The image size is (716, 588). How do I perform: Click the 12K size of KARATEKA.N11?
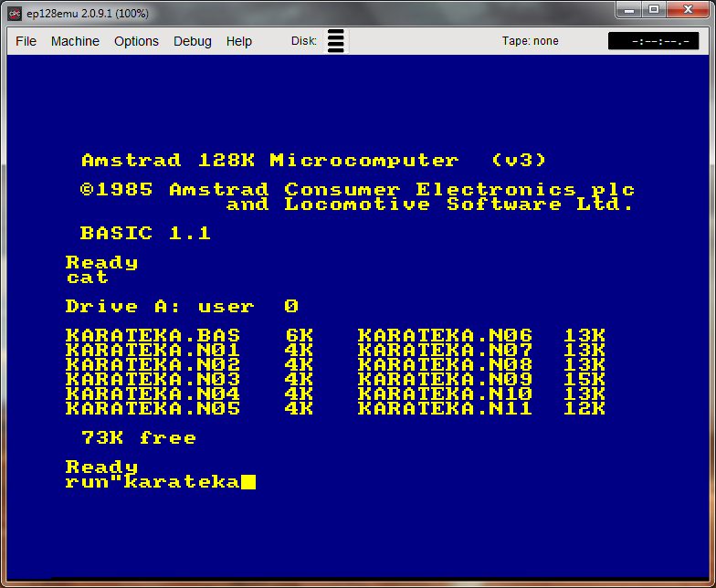tap(584, 409)
